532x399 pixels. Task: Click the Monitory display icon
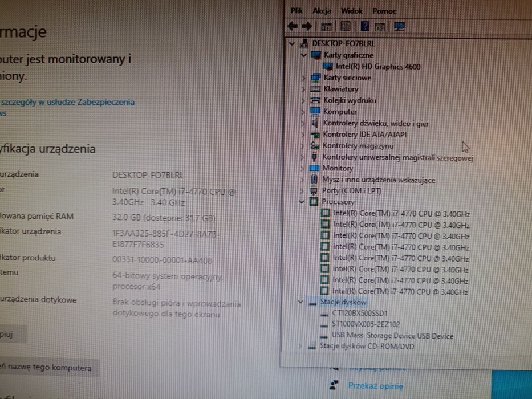(x=315, y=168)
